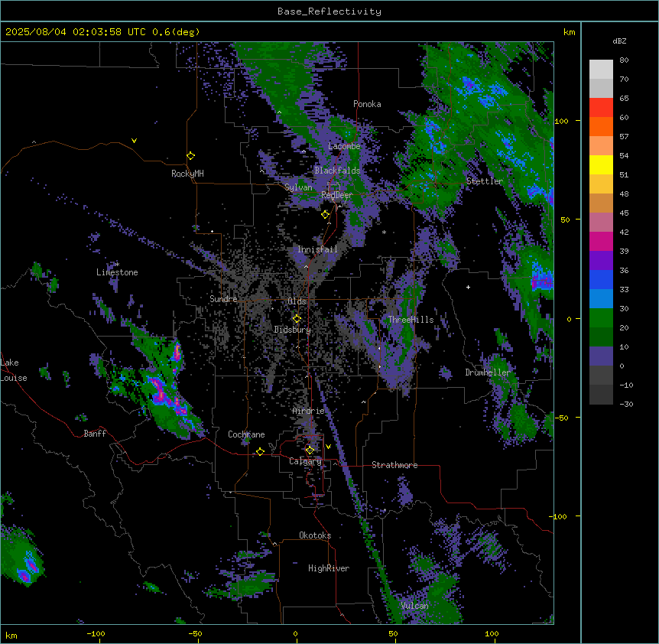Click the white asterisk east of Innisfail
Screen dimensions: 659x644
tap(384, 232)
